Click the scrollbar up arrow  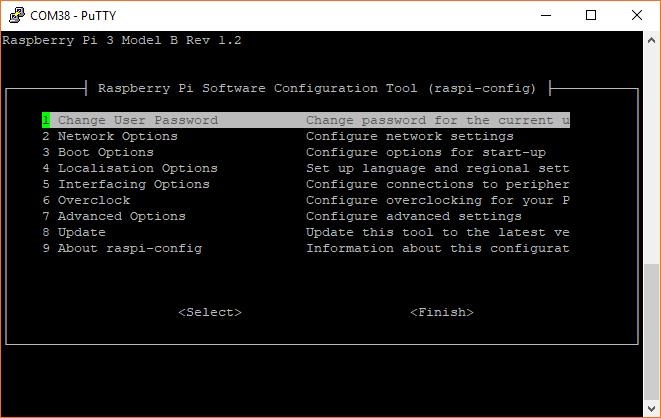click(651, 40)
